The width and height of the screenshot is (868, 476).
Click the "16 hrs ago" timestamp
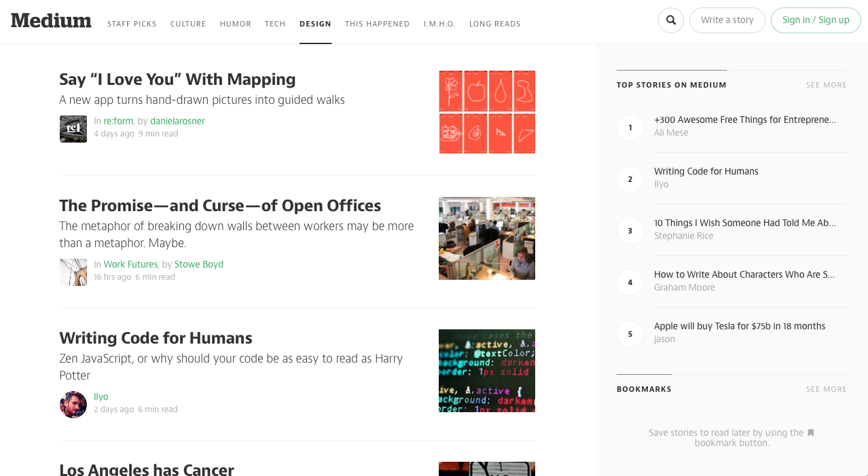(113, 277)
